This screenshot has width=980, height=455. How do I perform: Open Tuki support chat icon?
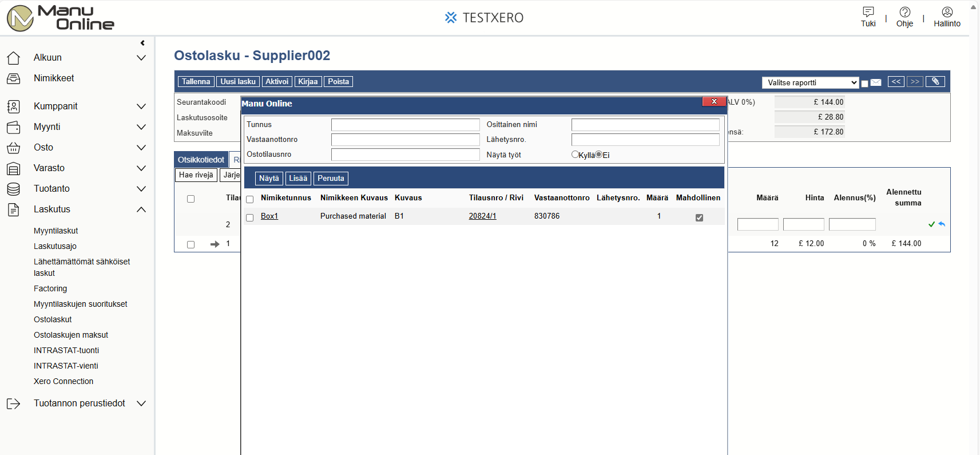[x=868, y=11]
